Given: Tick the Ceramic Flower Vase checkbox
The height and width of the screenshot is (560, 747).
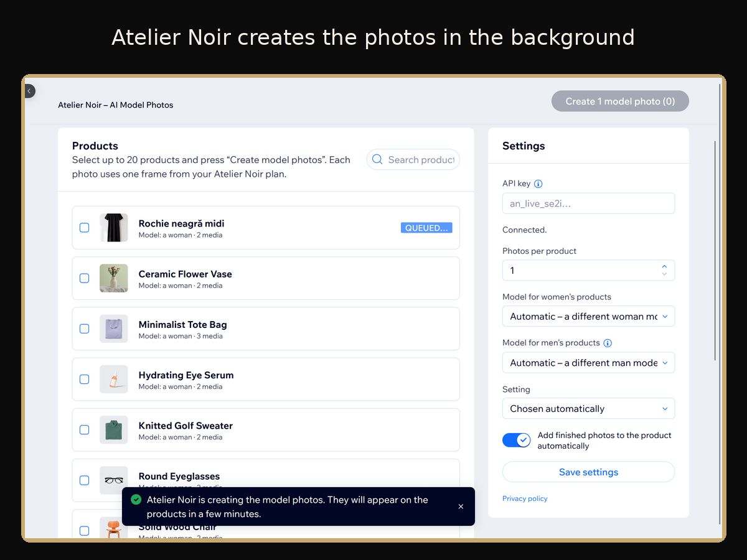Looking at the screenshot, I should 85,278.
